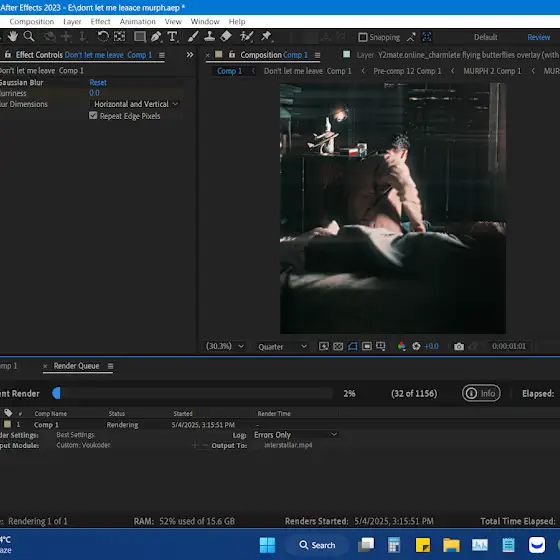Open the Help menu
This screenshot has width=560, height=560.
(x=237, y=21)
